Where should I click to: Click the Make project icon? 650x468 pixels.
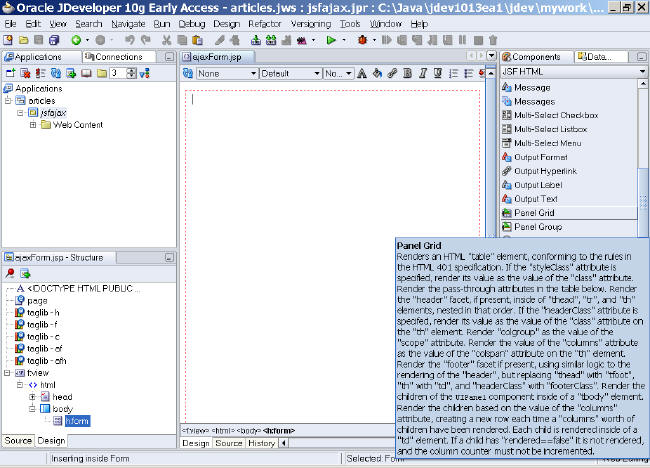pos(256,40)
